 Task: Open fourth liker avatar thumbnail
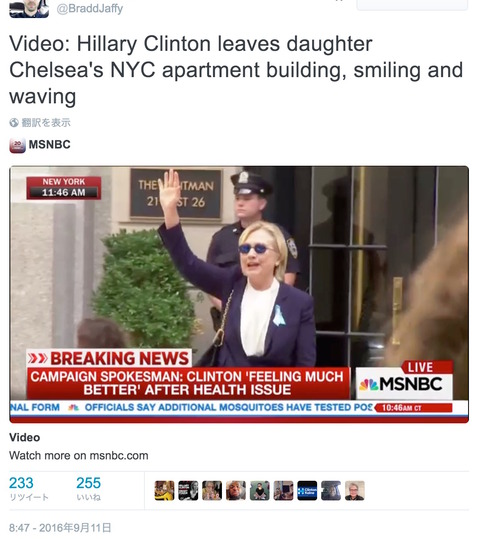click(x=236, y=491)
